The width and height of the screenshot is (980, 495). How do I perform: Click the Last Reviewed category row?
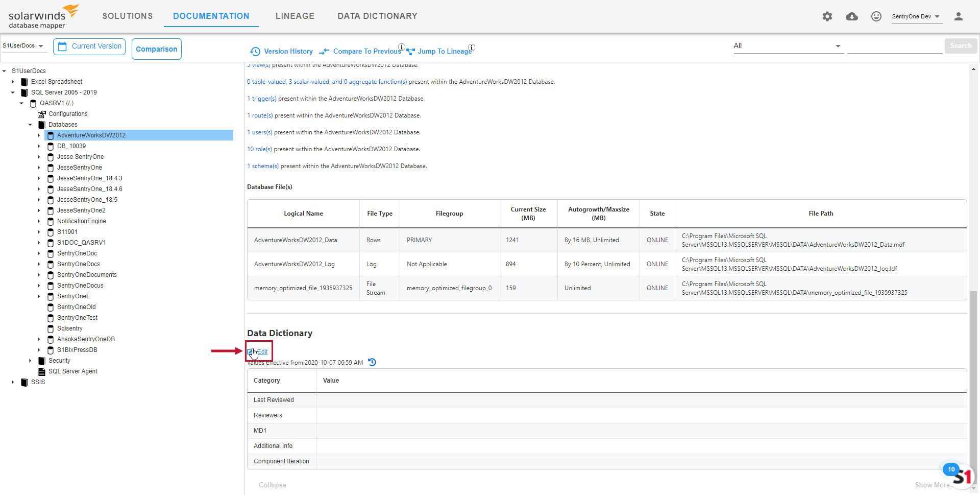(607, 400)
